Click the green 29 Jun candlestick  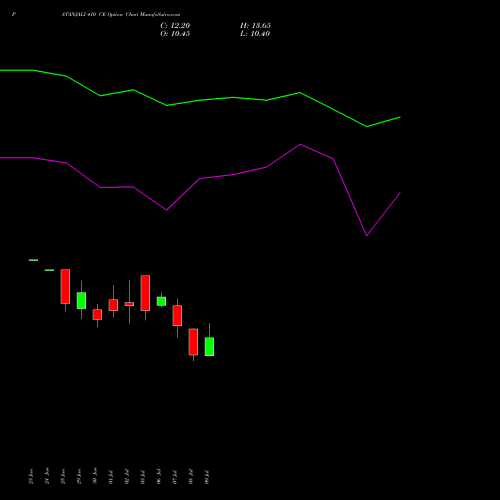pyautogui.click(x=81, y=300)
